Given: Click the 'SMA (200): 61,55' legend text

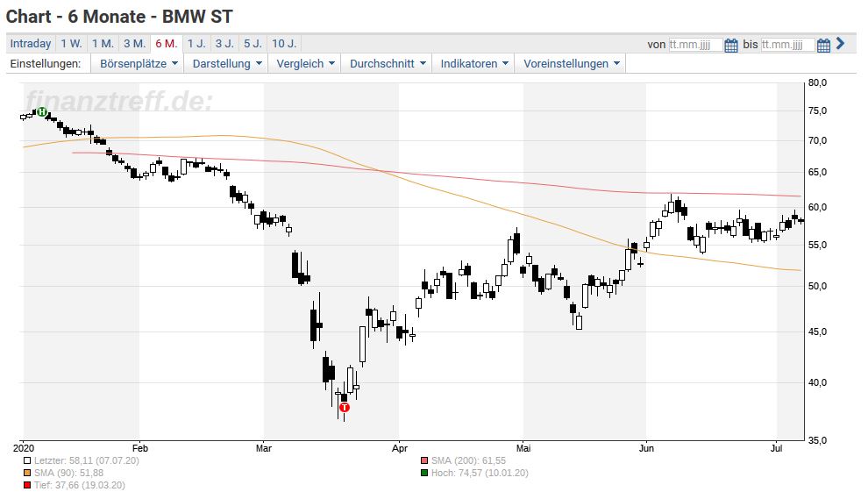Looking at the screenshot, I should point(469,460).
